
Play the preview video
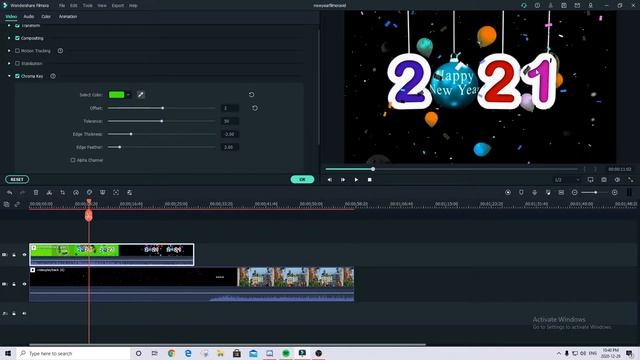pos(356,180)
